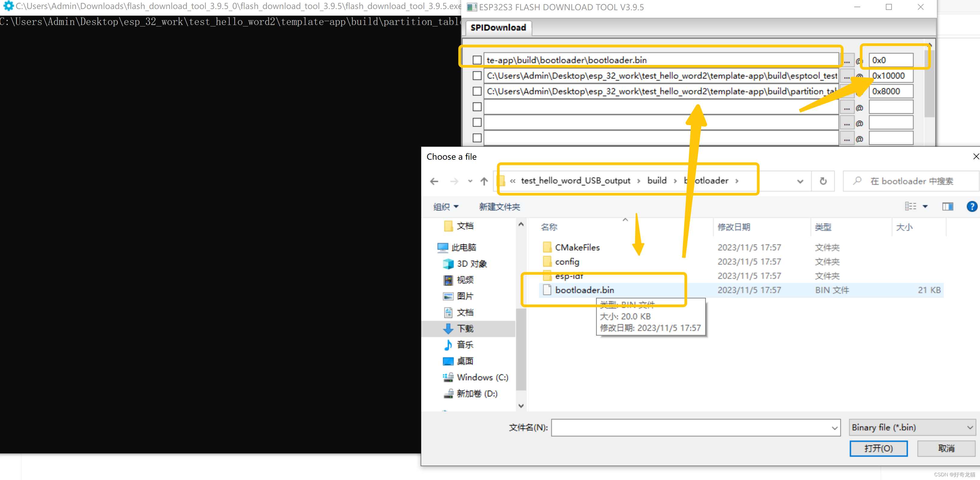Viewport: 980px width, 480px height.
Task: Close the Choose a file dialog
Action: point(976,157)
